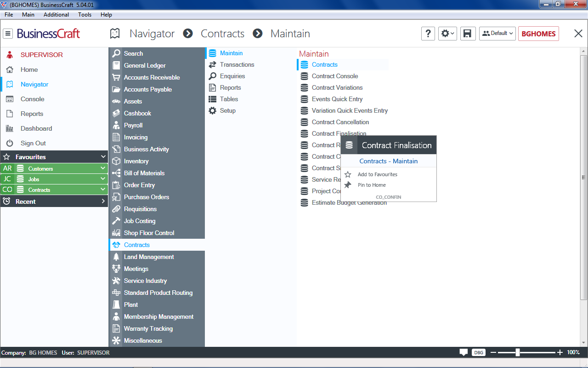
Task: Open the Accounts Receivable module
Action: [x=157, y=77]
